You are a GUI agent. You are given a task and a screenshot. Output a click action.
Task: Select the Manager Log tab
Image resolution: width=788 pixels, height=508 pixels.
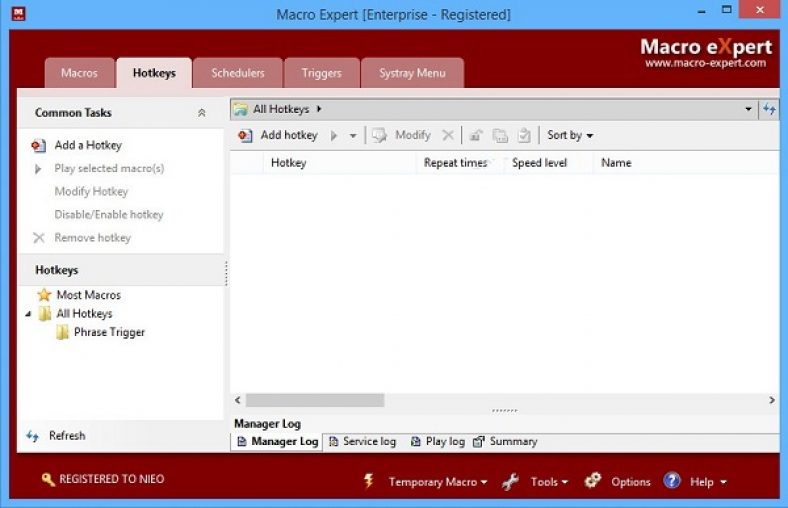pos(277,442)
